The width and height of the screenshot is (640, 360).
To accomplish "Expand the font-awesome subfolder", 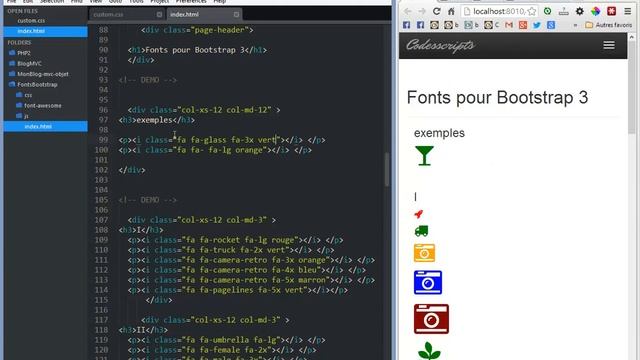I will point(42,106).
